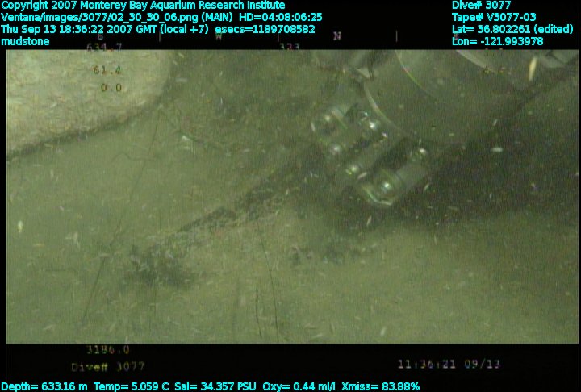581x392 pixels.
Task: Click the mudstone annotation label
Action: [26, 41]
